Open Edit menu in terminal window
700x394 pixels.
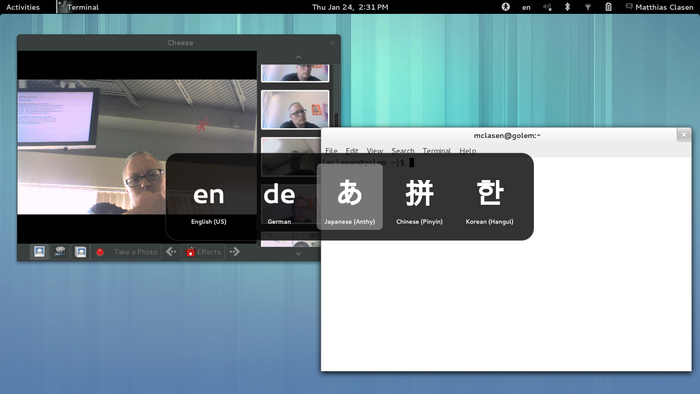[352, 151]
